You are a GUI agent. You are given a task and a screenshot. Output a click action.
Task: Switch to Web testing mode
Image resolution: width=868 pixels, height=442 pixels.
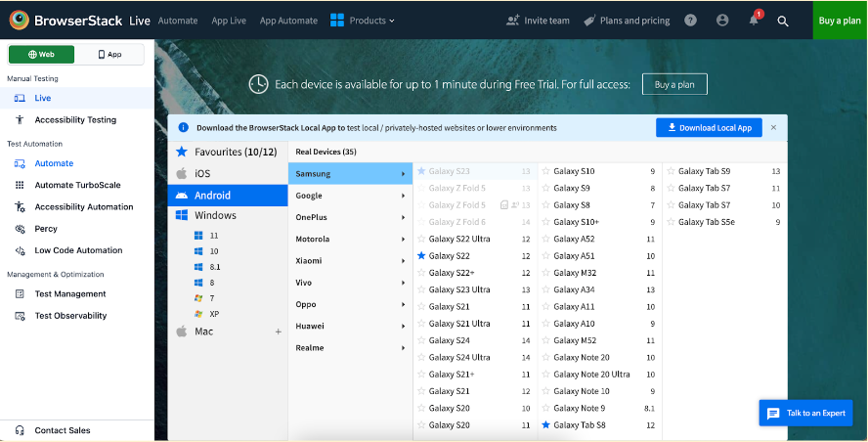tap(41, 55)
